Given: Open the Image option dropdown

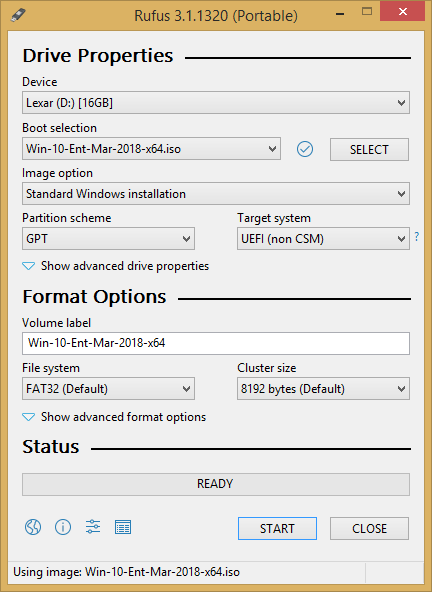Looking at the screenshot, I should (216, 194).
